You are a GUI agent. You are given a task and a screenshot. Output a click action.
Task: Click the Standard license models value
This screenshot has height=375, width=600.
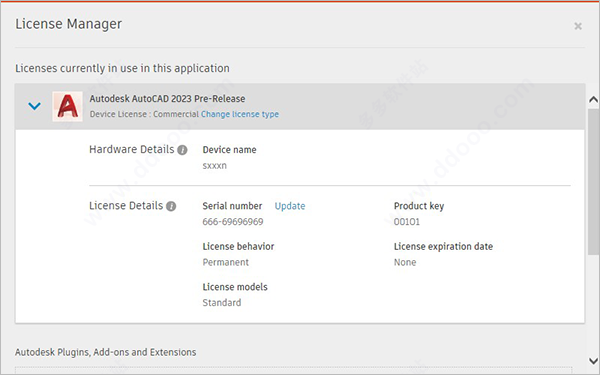tap(222, 303)
